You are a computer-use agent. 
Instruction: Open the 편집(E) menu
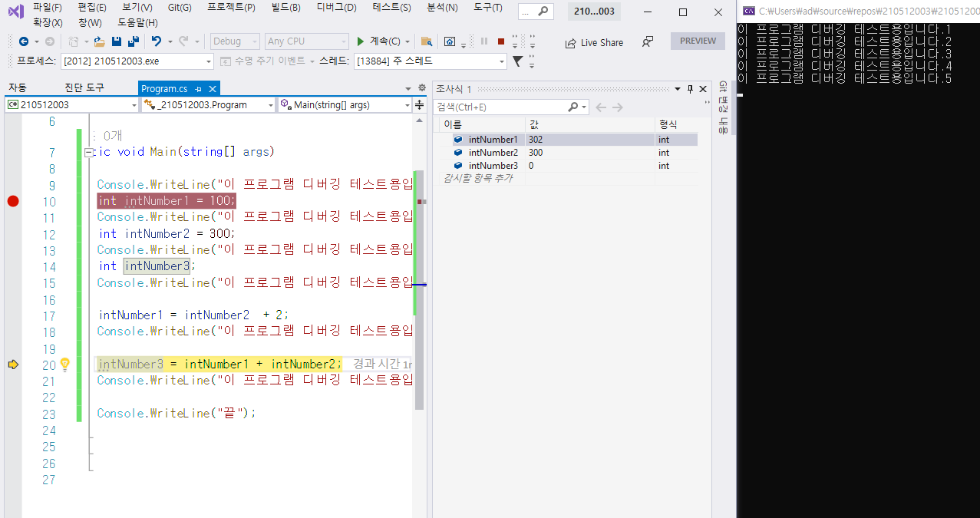pyautogui.click(x=91, y=8)
